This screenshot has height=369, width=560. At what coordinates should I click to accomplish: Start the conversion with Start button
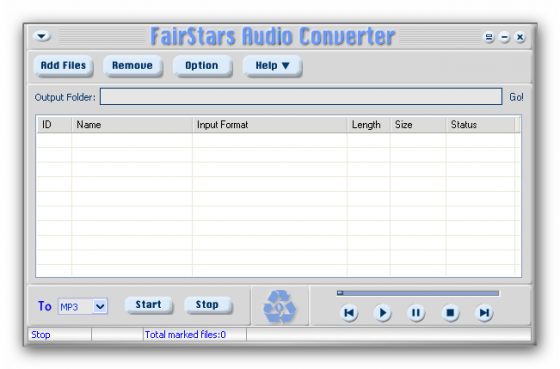coord(149,305)
